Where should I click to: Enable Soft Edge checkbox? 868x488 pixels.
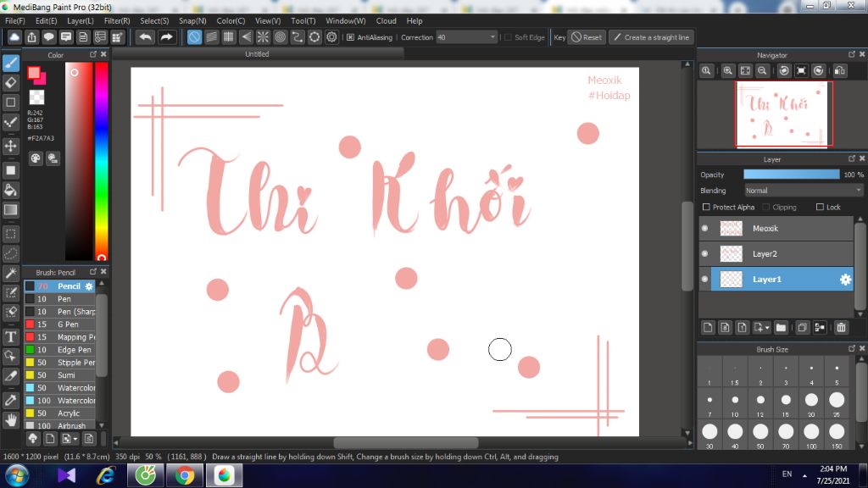point(508,37)
